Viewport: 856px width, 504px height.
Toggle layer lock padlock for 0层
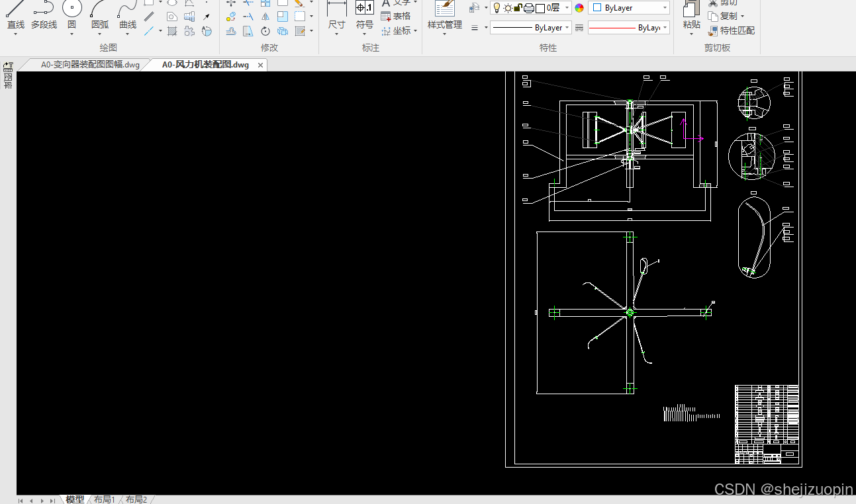pyautogui.click(x=518, y=8)
